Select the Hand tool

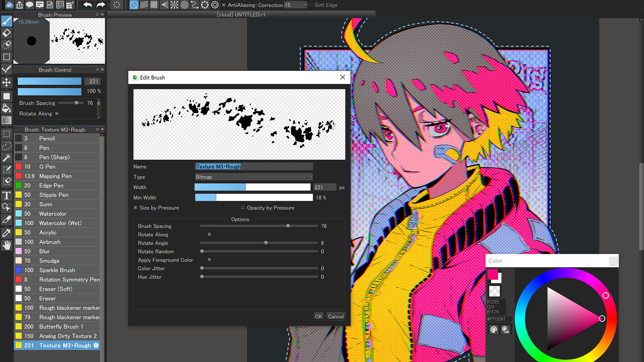[7, 245]
